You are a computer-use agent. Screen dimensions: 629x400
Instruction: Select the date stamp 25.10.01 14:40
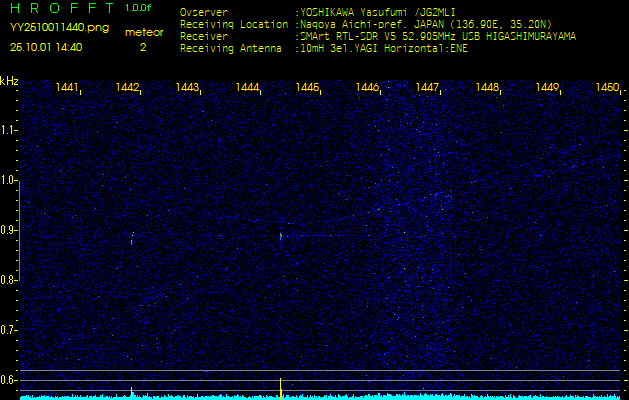click(46, 46)
